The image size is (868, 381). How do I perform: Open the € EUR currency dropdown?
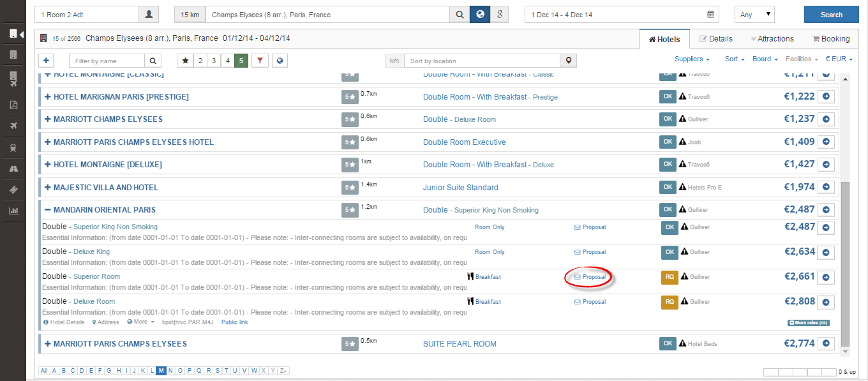pyautogui.click(x=839, y=59)
